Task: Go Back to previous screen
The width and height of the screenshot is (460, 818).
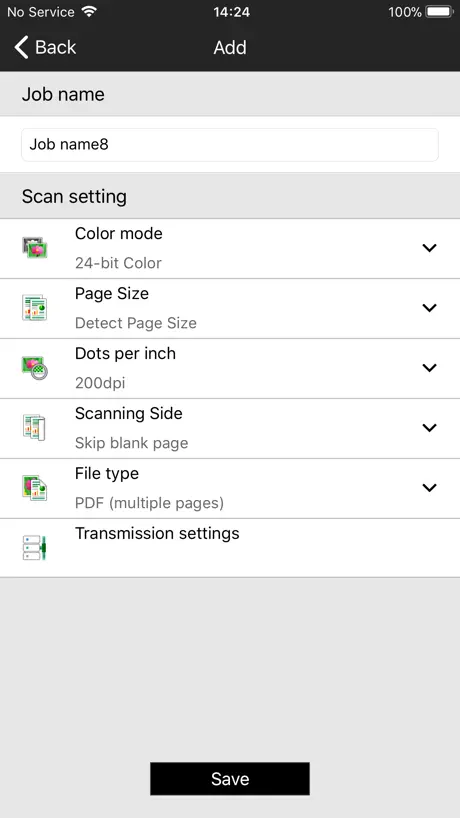Action: (x=45, y=47)
